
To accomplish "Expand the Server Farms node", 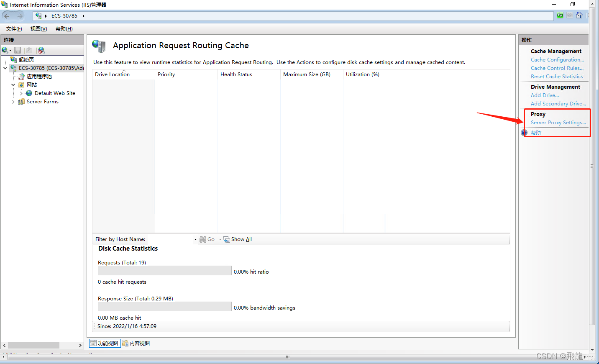I will coord(13,102).
